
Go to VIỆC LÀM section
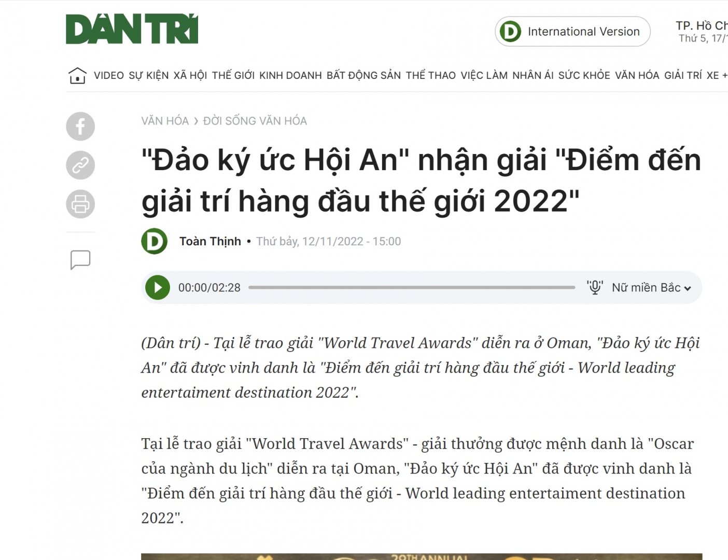tap(484, 76)
